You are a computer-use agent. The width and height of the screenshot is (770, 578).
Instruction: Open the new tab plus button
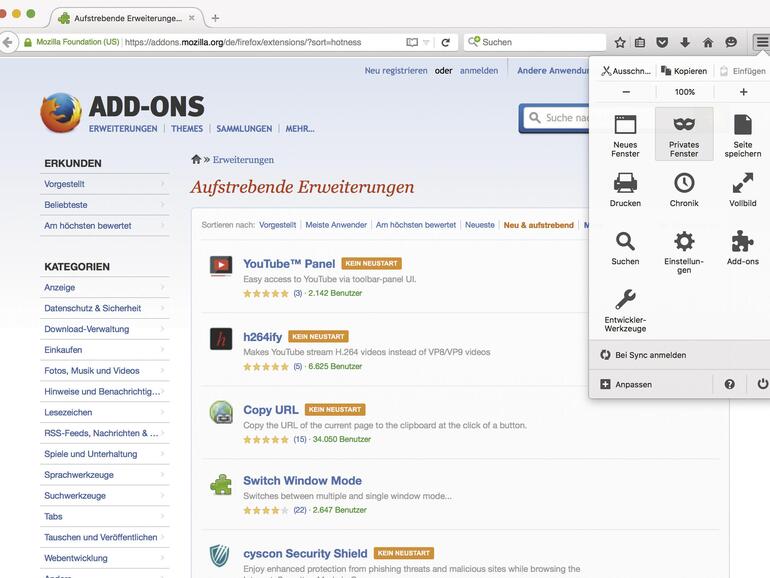(215, 18)
